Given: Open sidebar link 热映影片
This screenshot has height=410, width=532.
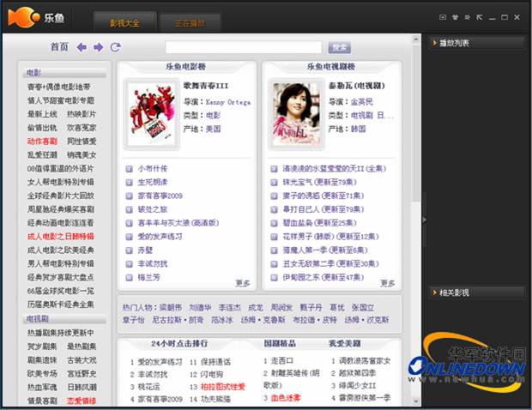Looking at the screenshot, I should [82, 114].
